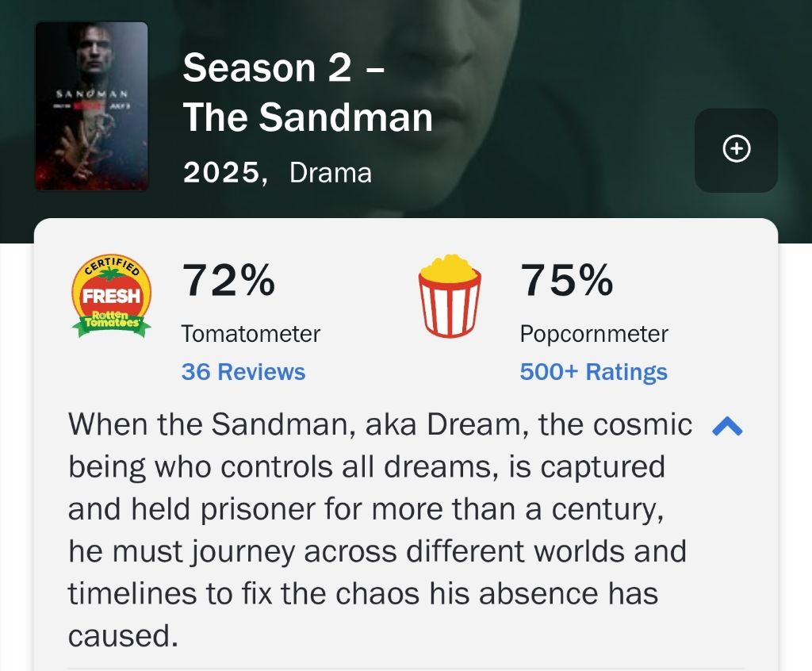The image size is (812, 671).
Task: Open the 500+ Ratings link
Action: click(x=593, y=372)
